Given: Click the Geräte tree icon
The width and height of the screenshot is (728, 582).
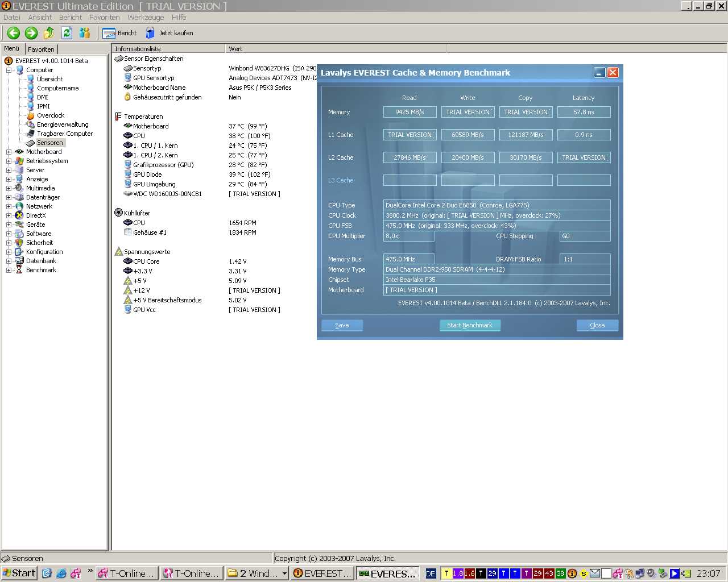Looking at the screenshot, I should 19,225.
